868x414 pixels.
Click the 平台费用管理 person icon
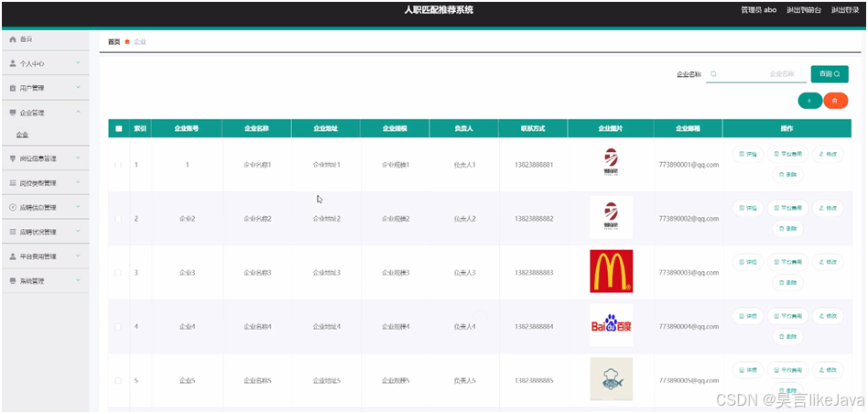14,256
